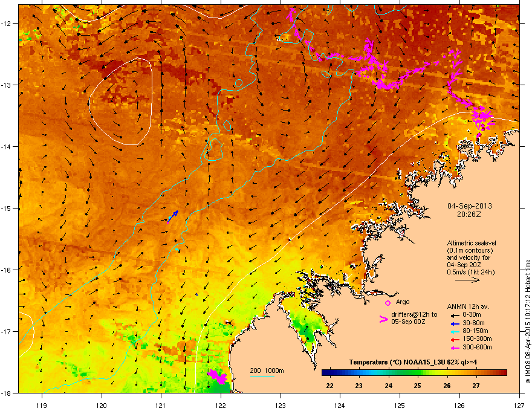Click the 'Altimetric sealevel' legend text
532x411 pixels.
tap(472, 243)
